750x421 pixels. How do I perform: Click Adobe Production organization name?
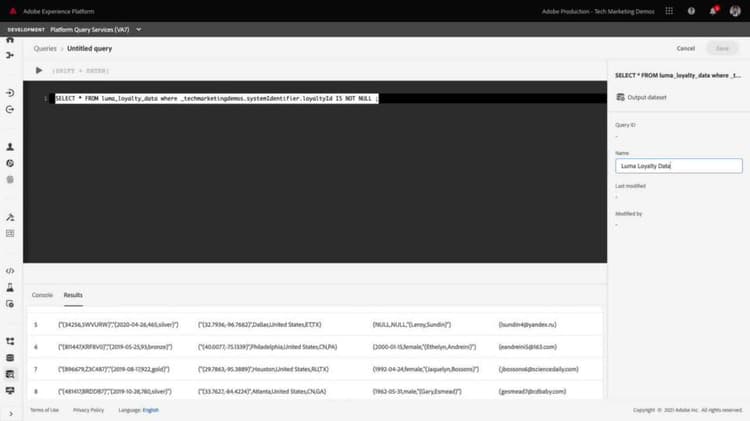pyautogui.click(x=598, y=11)
